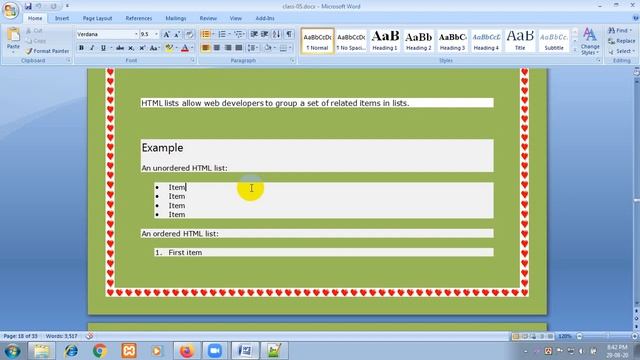
Task: Select the Format Painter tool
Action: click(x=47, y=51)
